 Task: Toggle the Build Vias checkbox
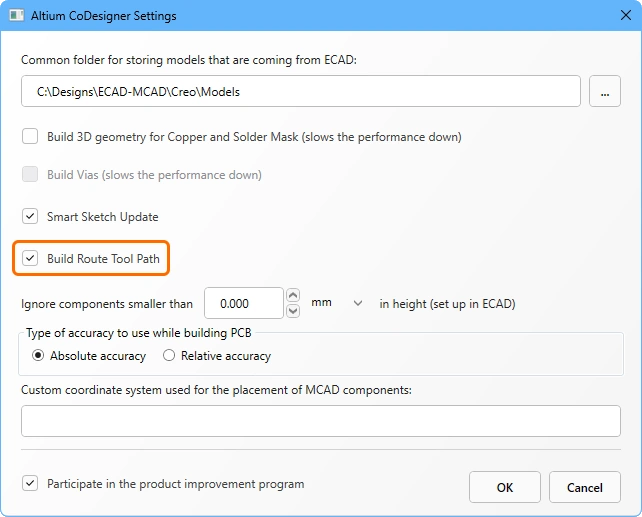(x=30, y=175)
